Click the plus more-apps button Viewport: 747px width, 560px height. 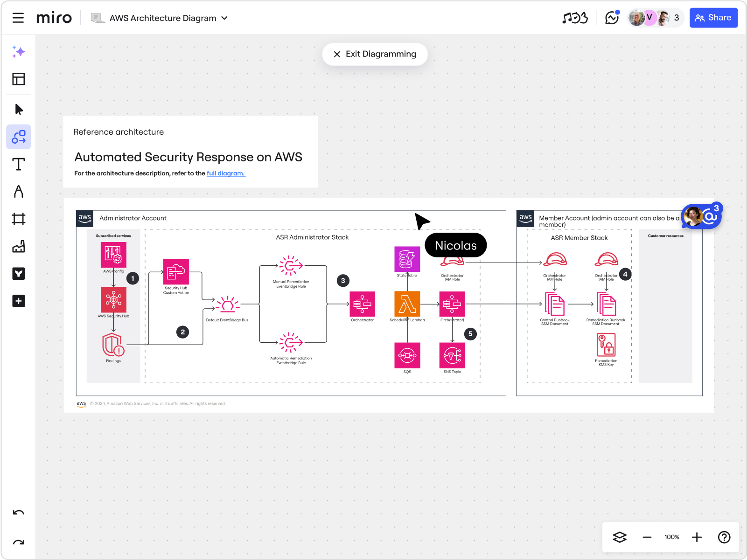[19, 301]
